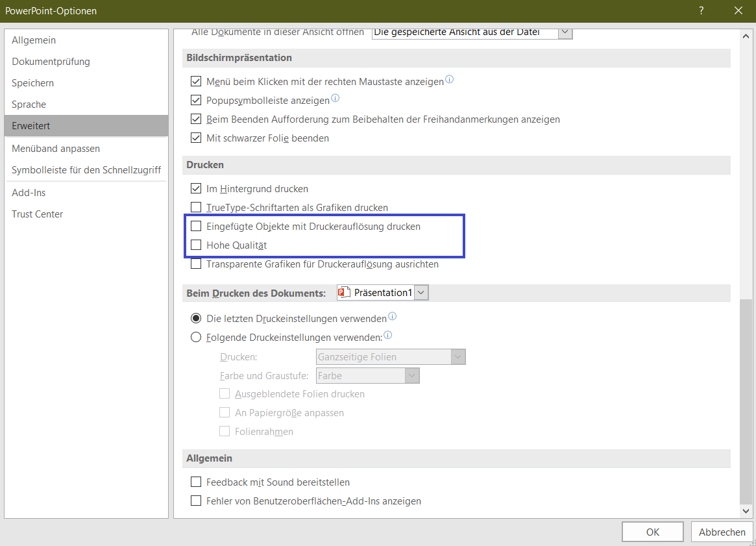
Task: Click info icon after Folgende Druckeinstellungen verwenden
Action: tap(387, 336)
